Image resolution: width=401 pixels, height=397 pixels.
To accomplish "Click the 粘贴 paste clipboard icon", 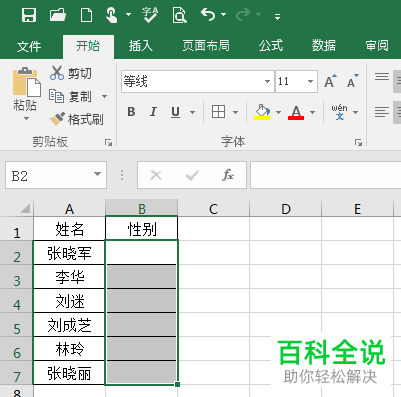I will [26, 81].
